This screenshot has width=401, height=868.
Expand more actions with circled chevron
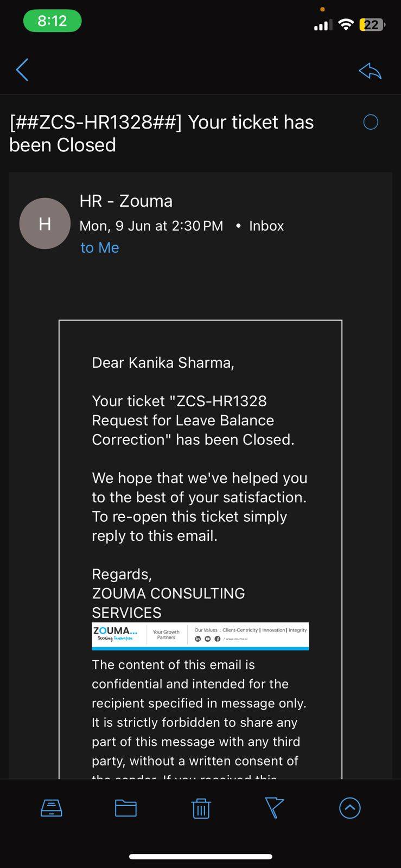point(350,808)
